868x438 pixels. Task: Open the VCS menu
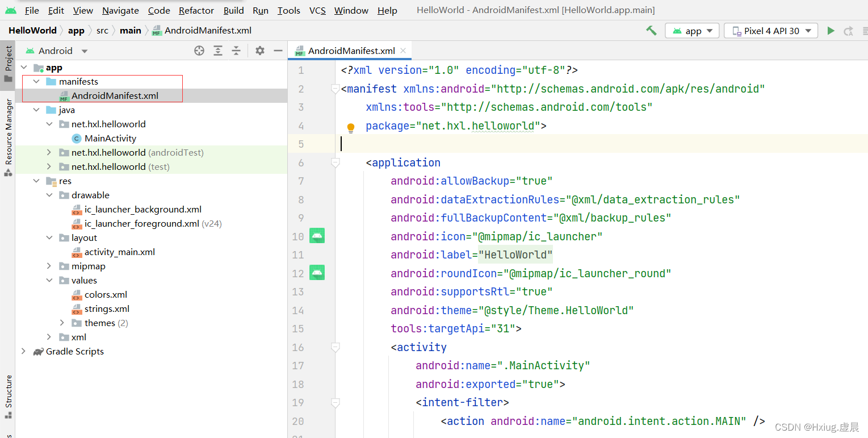click(x=318, y=10)
